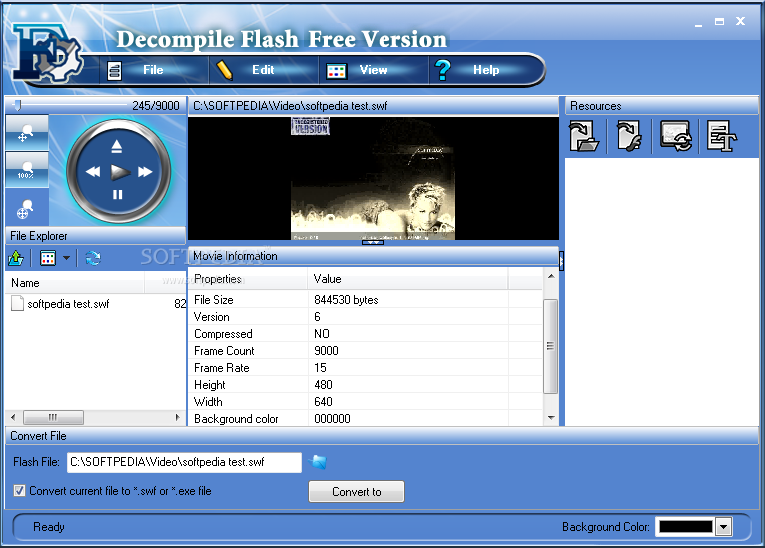Screen dimensions: 765x548
Task: Open the View menu
Action: pyautogui.click(x=374, y=70)
